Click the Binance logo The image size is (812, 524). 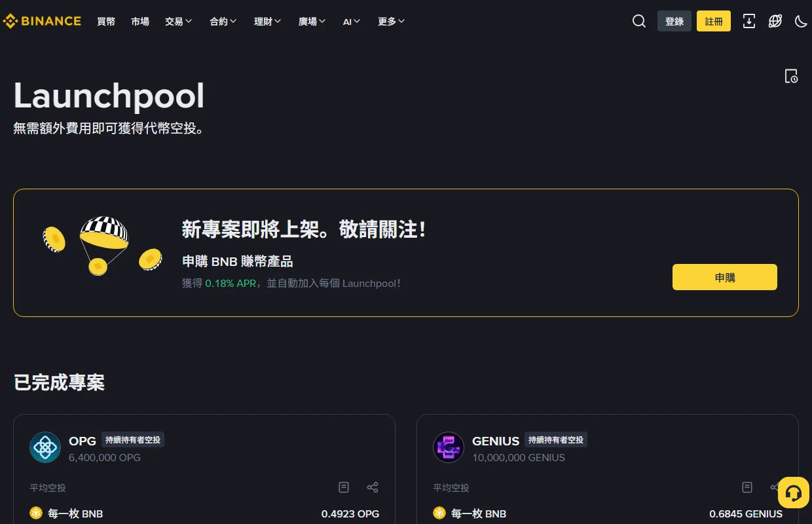pos(42,21)
